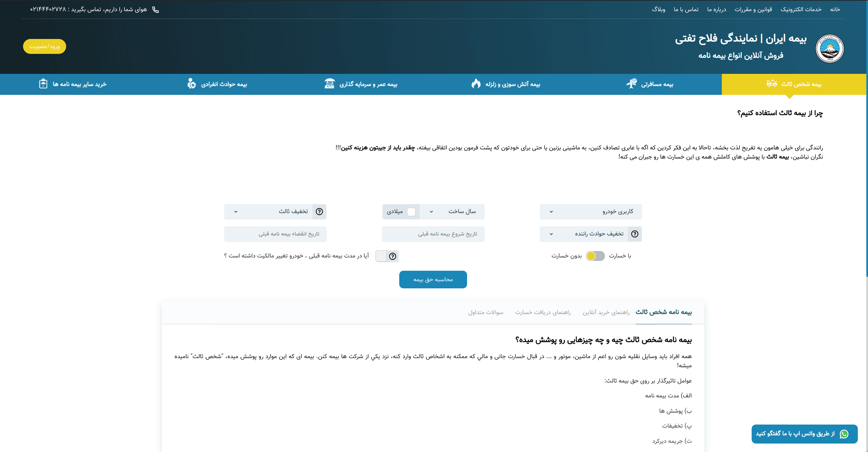Select the بیمه مسافرتی tab
The width and height of the screenshot is (868, 452).
650,84
